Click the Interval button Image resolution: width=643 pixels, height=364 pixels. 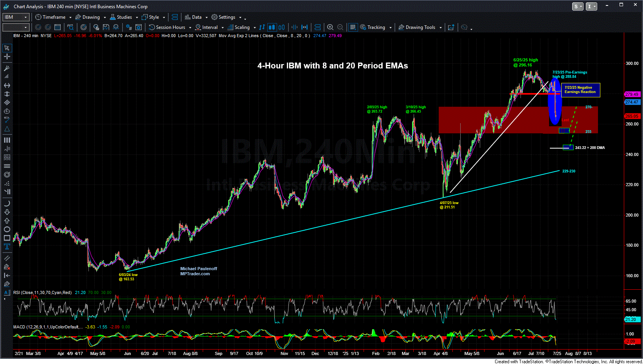tap(207, 27)
